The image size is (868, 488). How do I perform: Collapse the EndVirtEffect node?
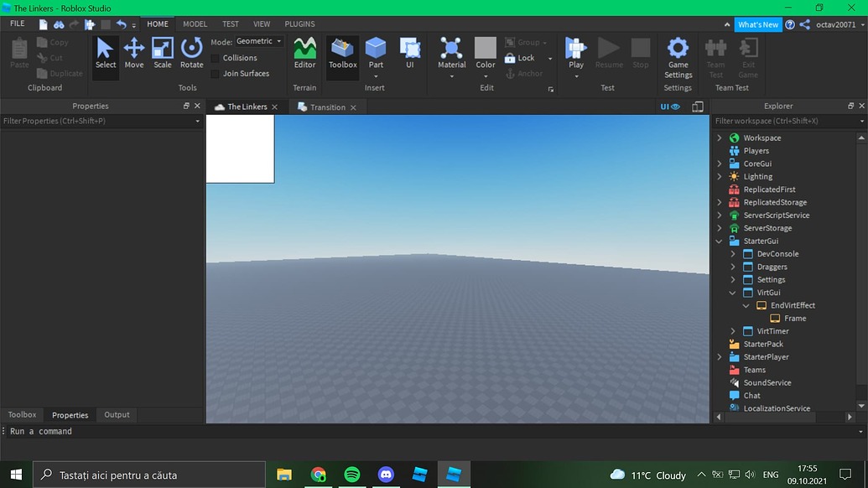coord(746,305)
